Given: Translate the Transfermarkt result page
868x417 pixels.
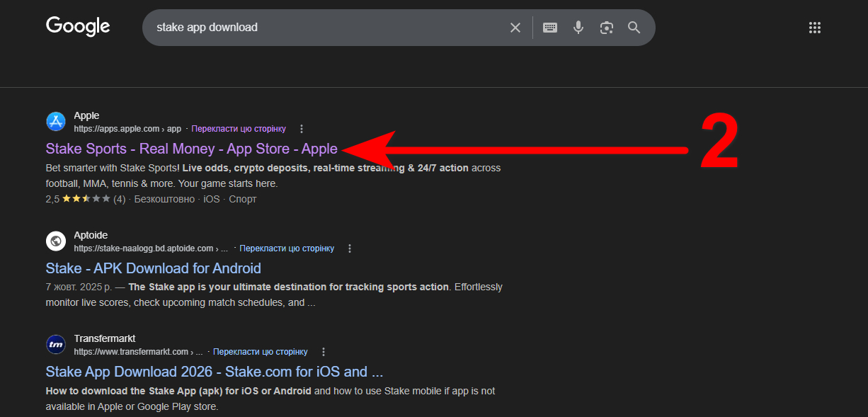Looking at the screenshot, I should point(261,352).
